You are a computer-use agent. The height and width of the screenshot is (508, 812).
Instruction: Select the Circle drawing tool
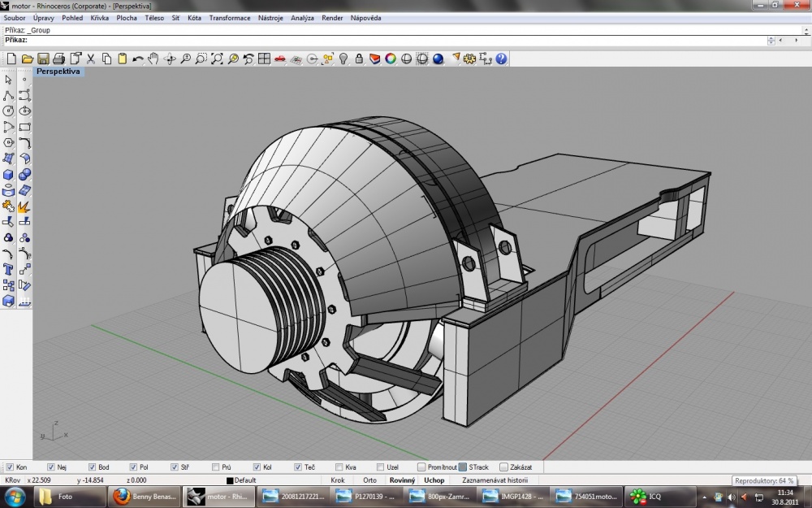pyautogui.click(x=8, y=111)
